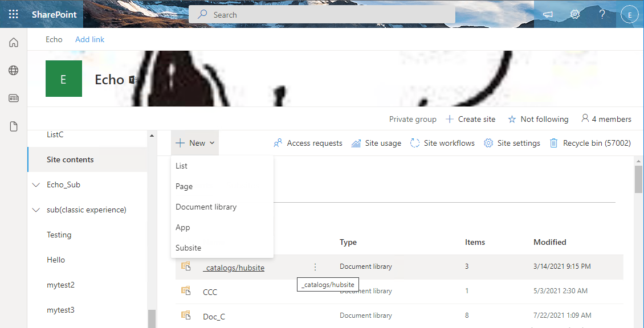Click Create site text
644x328 pixels.
click(x=476, y=119)
